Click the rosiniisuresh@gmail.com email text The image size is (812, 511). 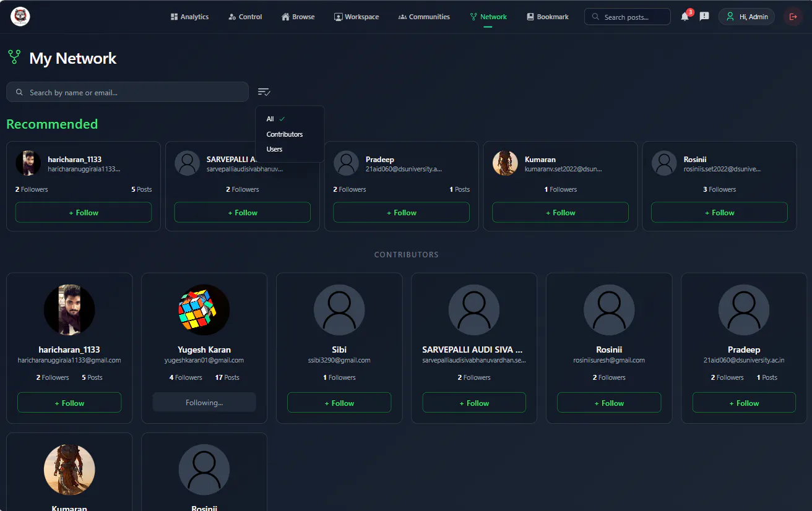tap(609, 360)
